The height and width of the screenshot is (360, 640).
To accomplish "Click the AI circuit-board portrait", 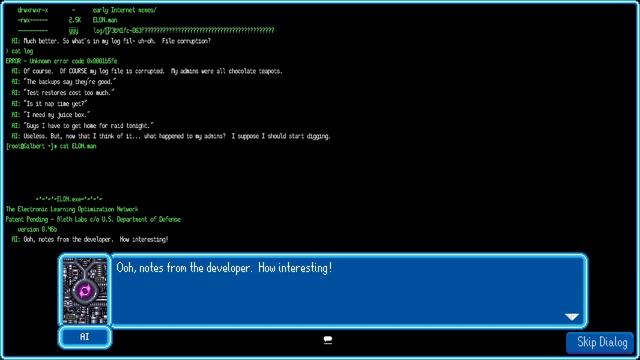I will (85, 291).
